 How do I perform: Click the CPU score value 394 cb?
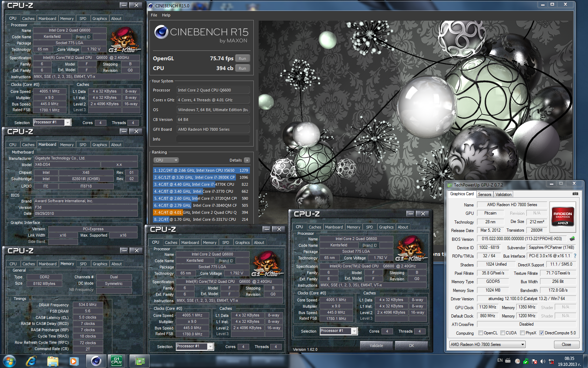coord(225,68)
